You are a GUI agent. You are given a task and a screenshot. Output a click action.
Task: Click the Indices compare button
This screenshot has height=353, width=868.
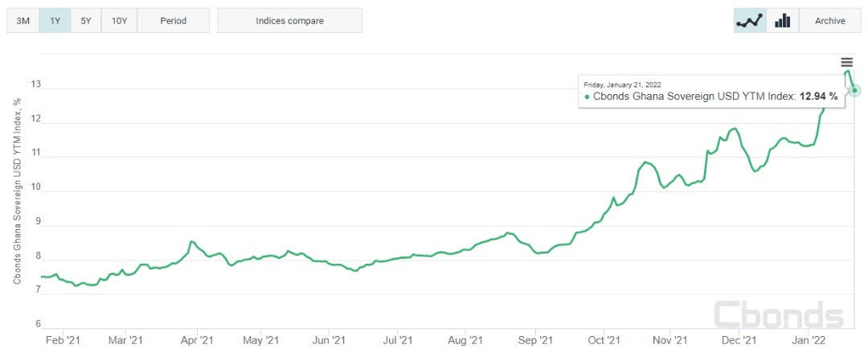289,20
